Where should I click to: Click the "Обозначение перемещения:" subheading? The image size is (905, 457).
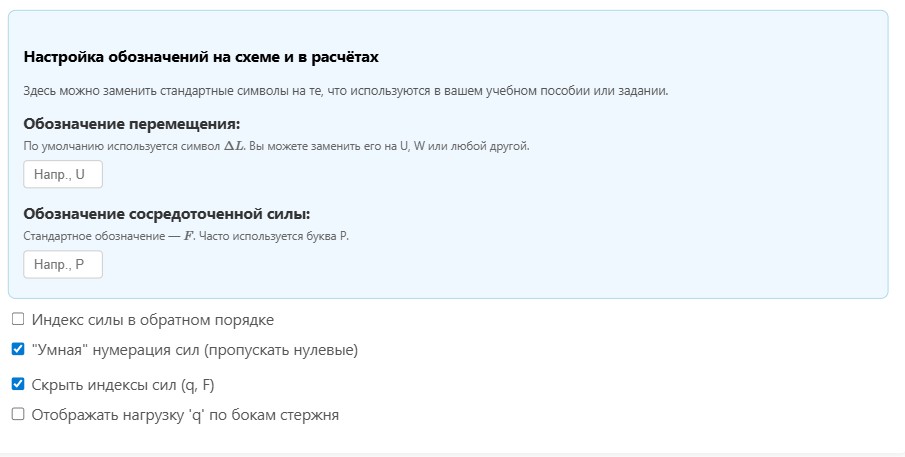coord(132,124)
